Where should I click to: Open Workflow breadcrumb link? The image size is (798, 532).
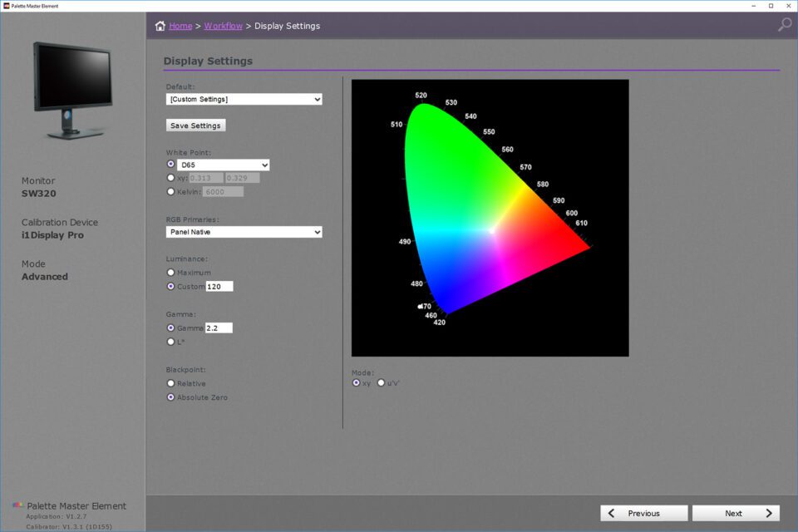point(223,26)
